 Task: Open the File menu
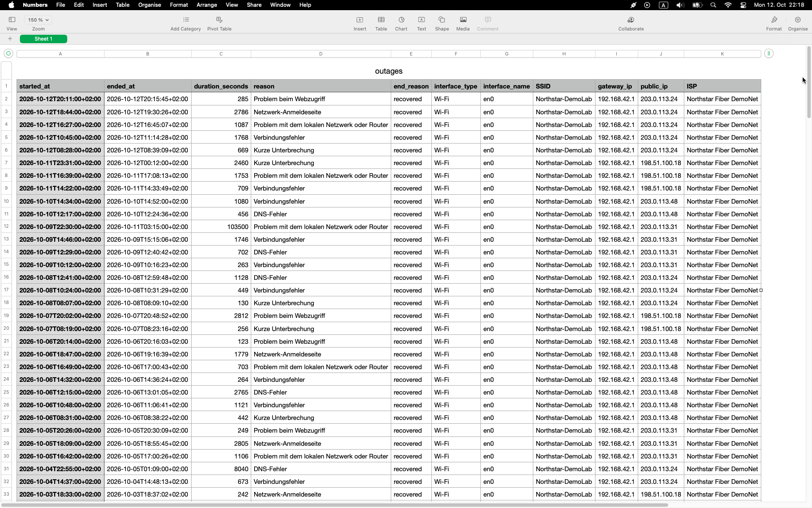(60, 5)
